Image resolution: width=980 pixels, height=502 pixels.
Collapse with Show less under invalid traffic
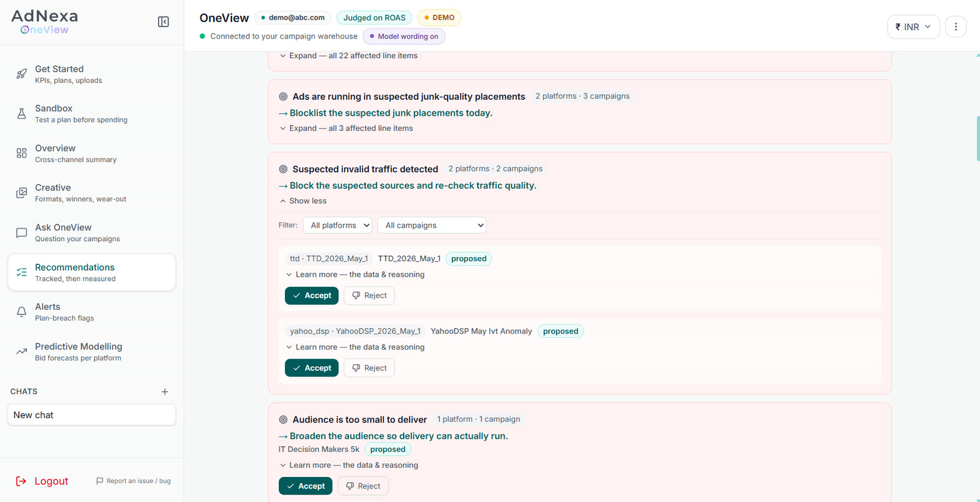(303, 201)
